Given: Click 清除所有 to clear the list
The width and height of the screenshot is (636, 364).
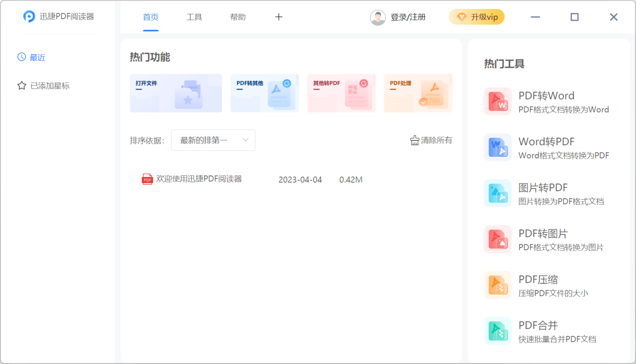Looking at the screenshot, I should pyautogui.click(x=431, y=140).
